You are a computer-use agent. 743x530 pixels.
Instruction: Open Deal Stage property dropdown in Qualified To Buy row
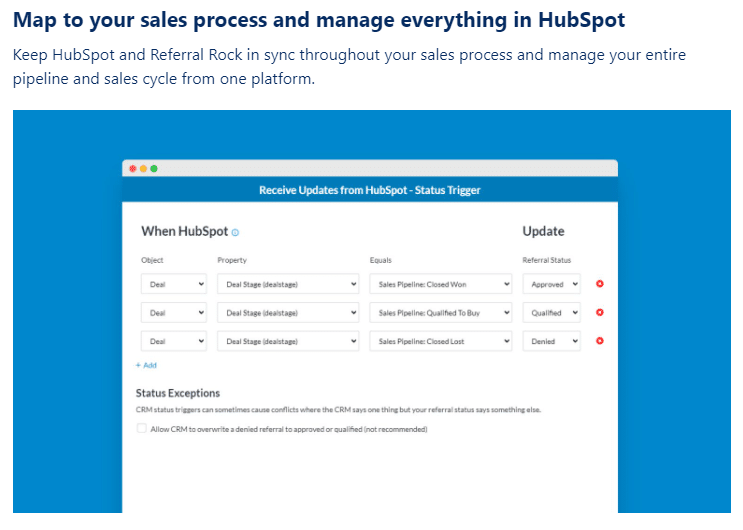tap(288, 312)
